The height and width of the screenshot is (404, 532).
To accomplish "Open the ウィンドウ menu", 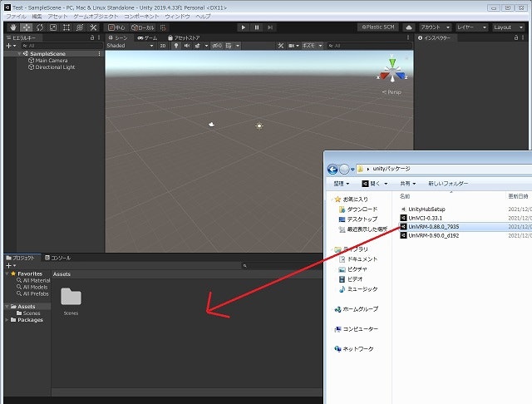I will pos(177,17).
